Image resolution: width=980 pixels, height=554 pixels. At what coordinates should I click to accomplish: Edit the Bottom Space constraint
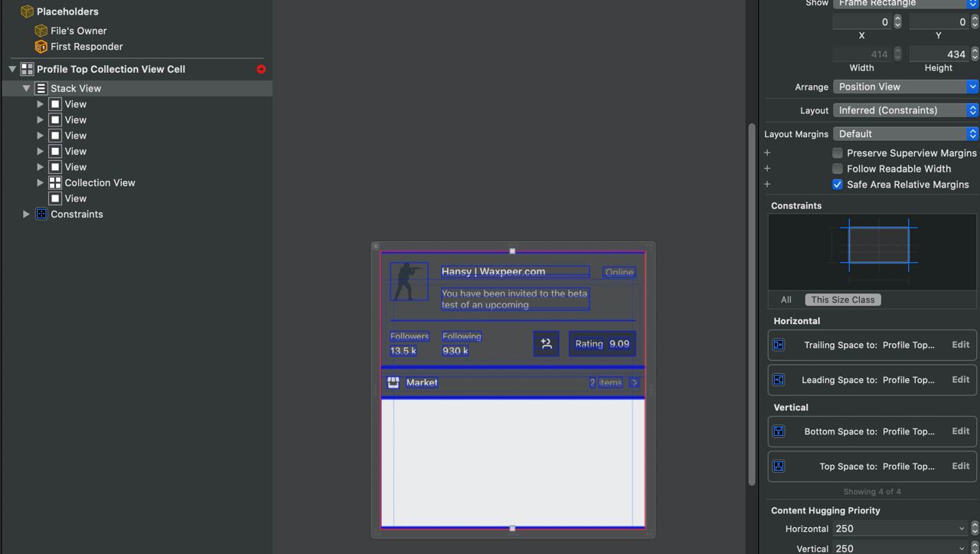[x=961, y=431]
